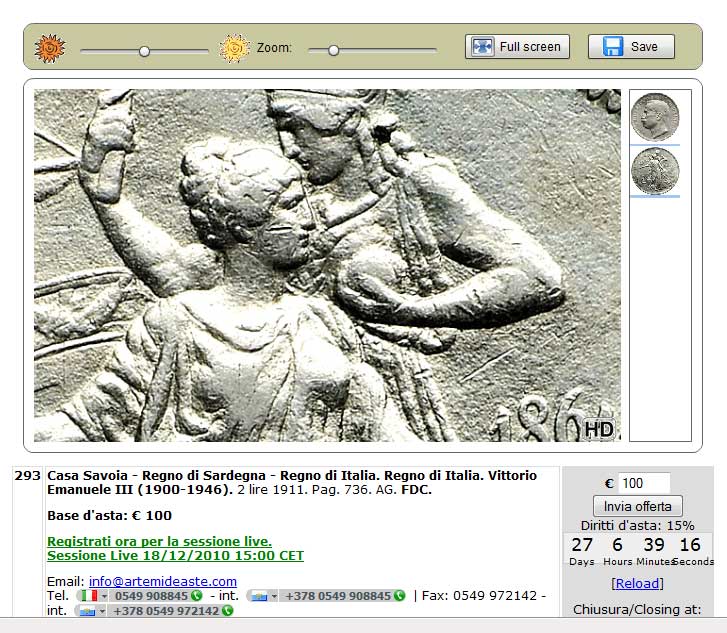Click the Invia offerta button
Image resolution: width=727 pixels, height=633 pixels.
point(638,506)
